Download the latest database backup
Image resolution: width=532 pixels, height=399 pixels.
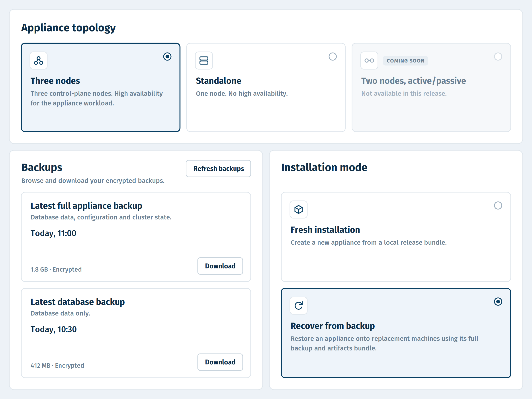(x=220, y=362)
